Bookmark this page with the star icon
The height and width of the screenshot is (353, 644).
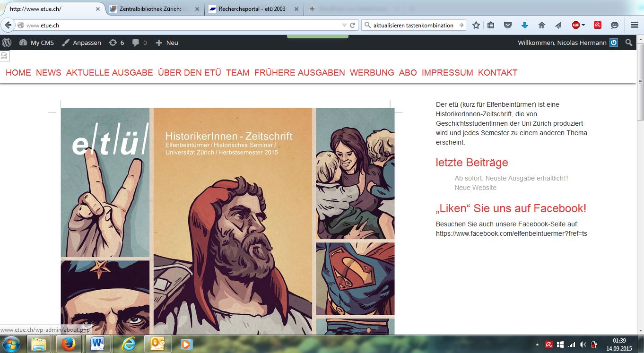476,26
